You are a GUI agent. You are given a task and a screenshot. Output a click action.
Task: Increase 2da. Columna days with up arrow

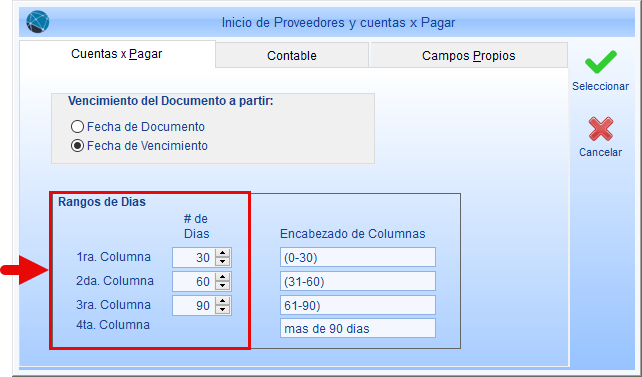[223, 277]
